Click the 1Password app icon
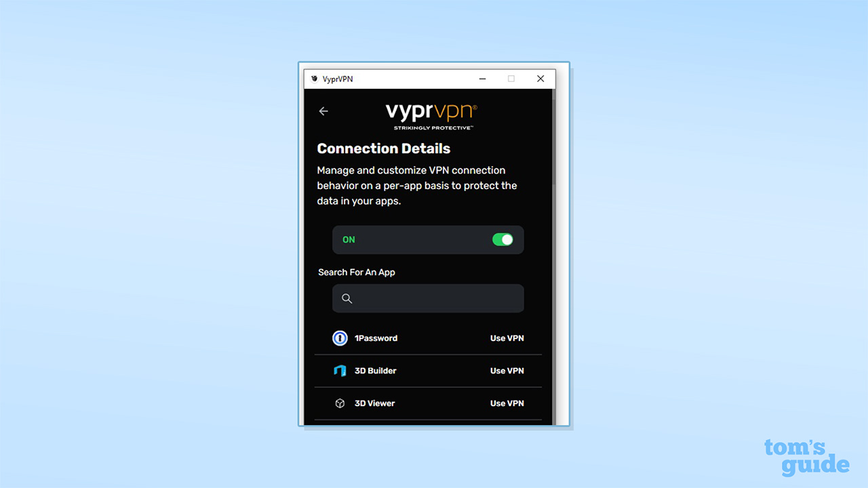The image size is (868, 488). point(340,338)
